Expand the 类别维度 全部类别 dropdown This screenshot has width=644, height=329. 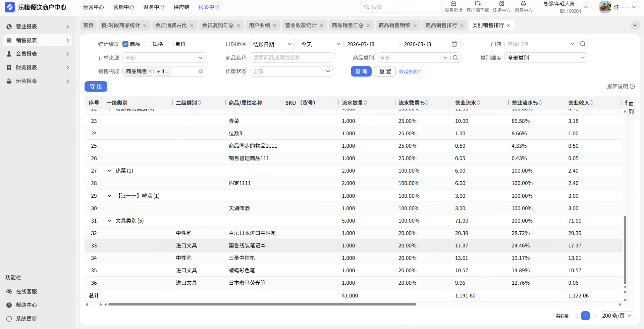546,58
